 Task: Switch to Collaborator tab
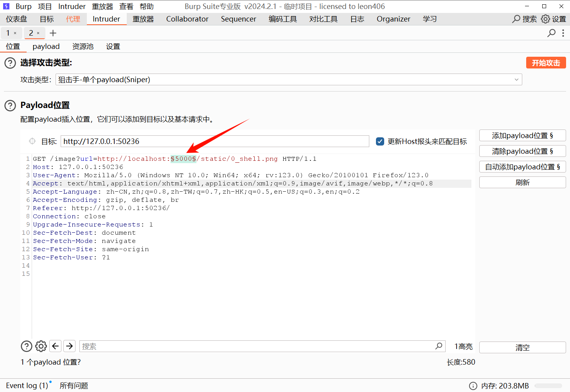pyautogui.click(x=187, y=19)
